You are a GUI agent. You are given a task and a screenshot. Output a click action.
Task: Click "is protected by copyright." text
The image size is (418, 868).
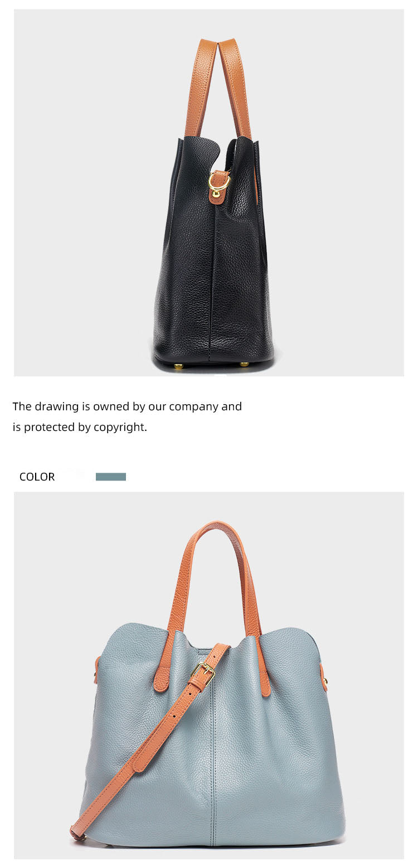coord(80,428)
